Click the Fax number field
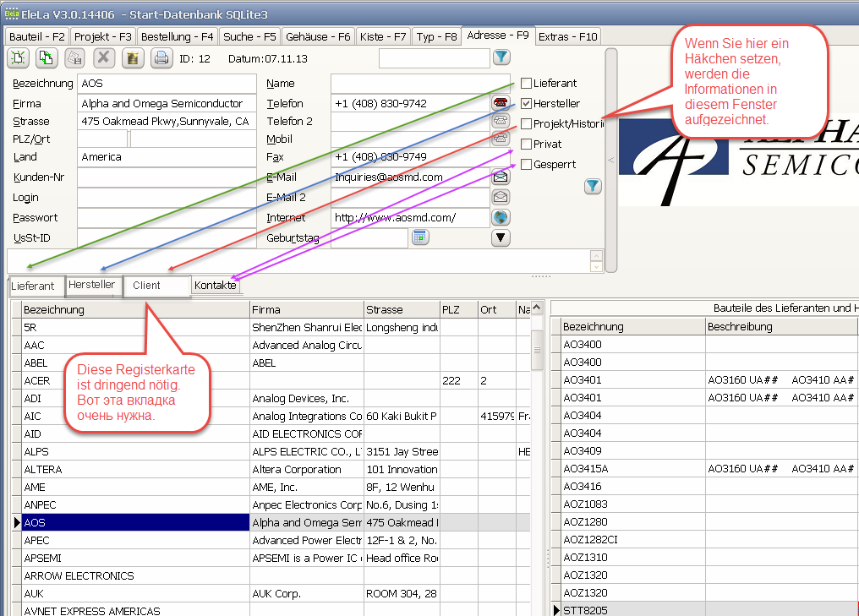Screen dimensions: 859x616 tap(420, 156)
